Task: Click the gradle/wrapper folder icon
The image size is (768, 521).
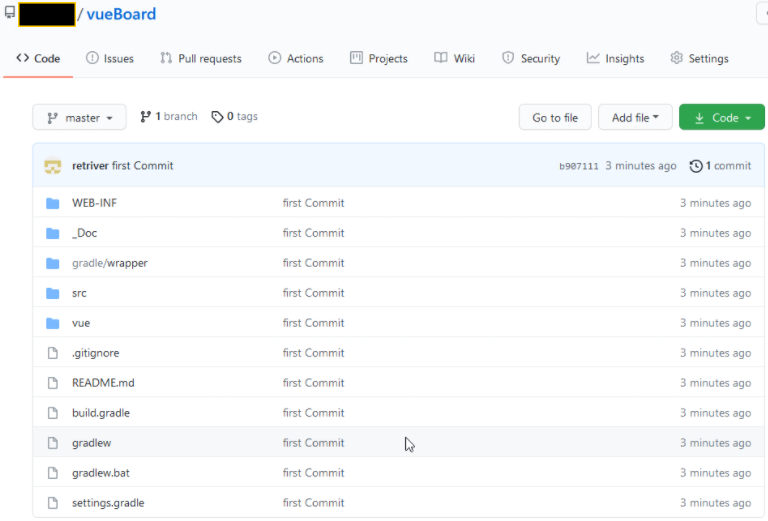Action: point(52,263)
